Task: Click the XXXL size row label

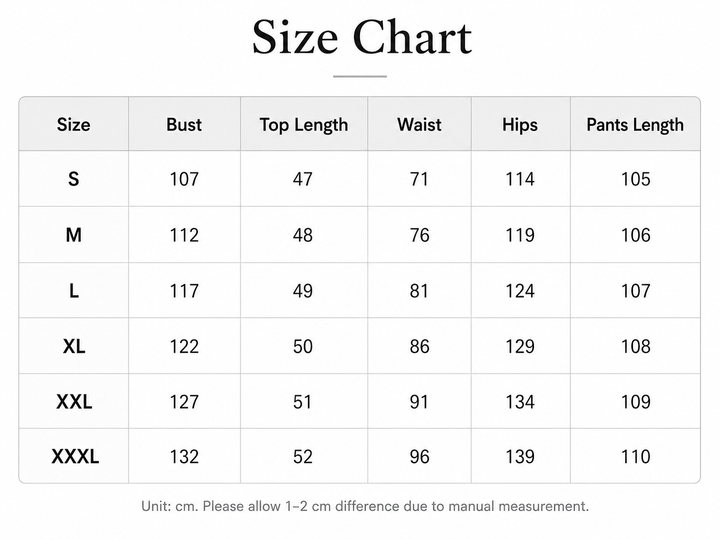Action: 75,456
